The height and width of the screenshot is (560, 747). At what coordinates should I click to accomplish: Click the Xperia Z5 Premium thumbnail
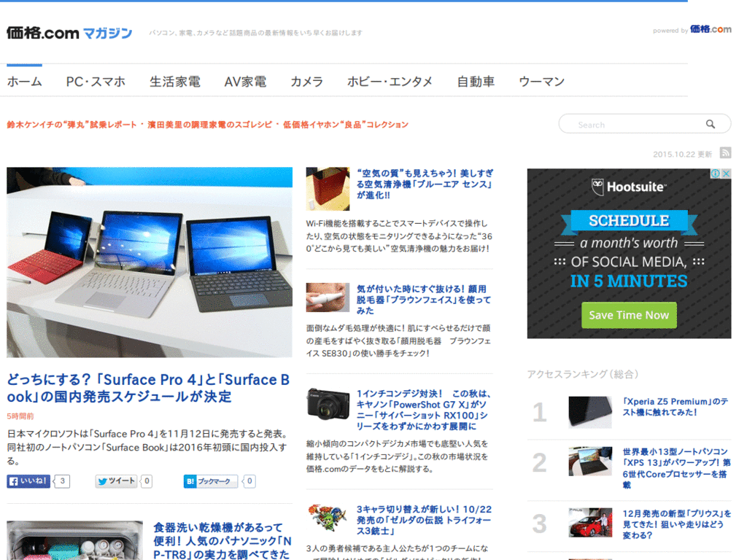click(590, 413)
